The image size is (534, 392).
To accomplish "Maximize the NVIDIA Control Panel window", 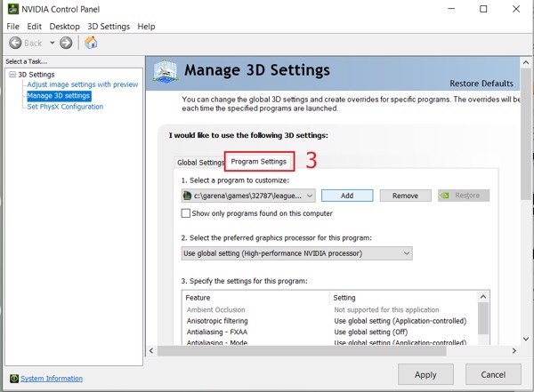I will [483, 9].
